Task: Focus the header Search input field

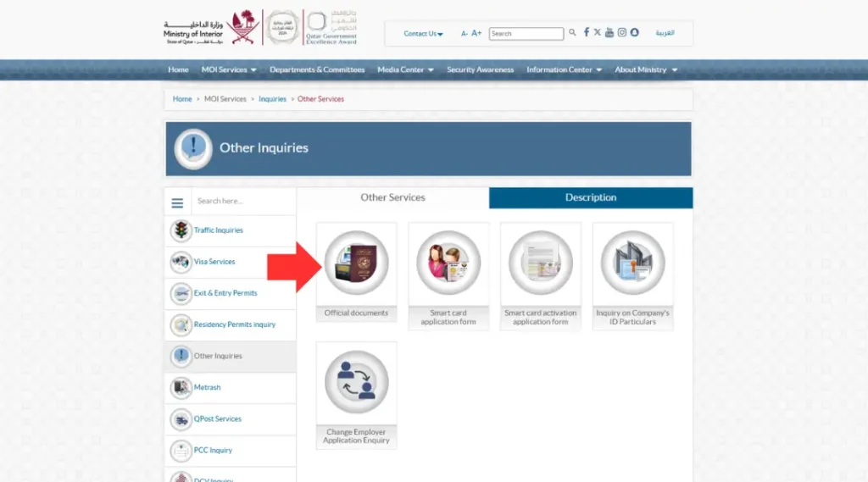Action: click(x=526, y=34)
